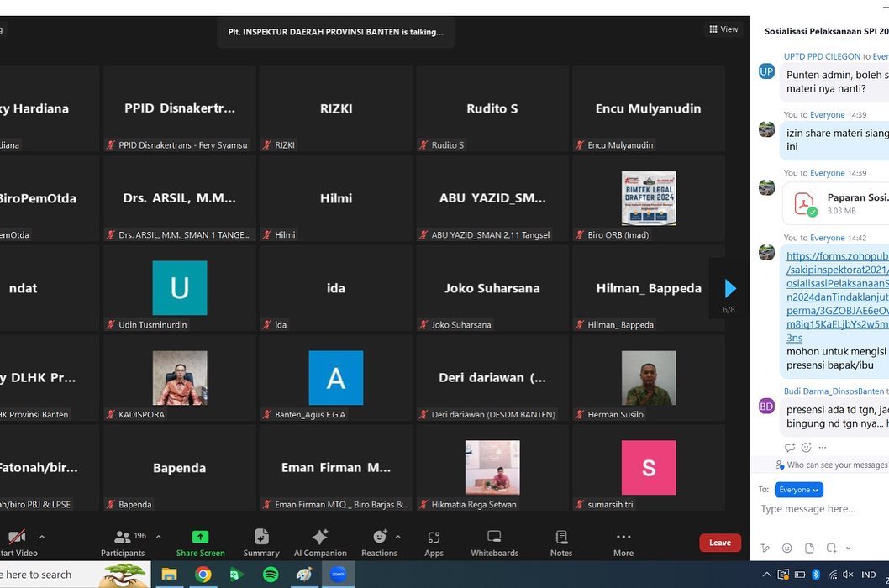Viewport: 889px width, 588px height.
Task: Click the file attachment icon in chat
Action: point(809,548)
